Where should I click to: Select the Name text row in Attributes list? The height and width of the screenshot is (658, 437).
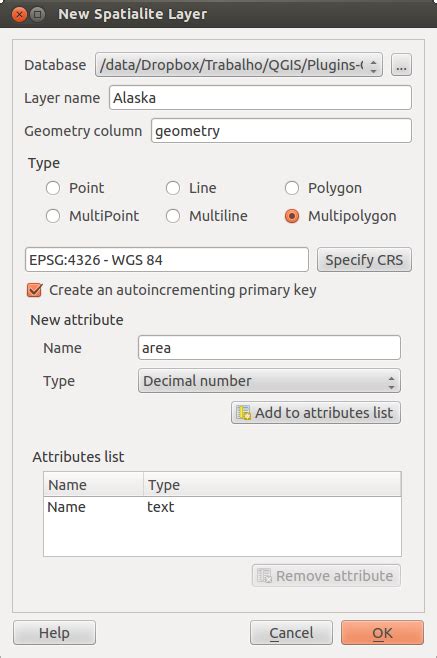coord(222,507)
